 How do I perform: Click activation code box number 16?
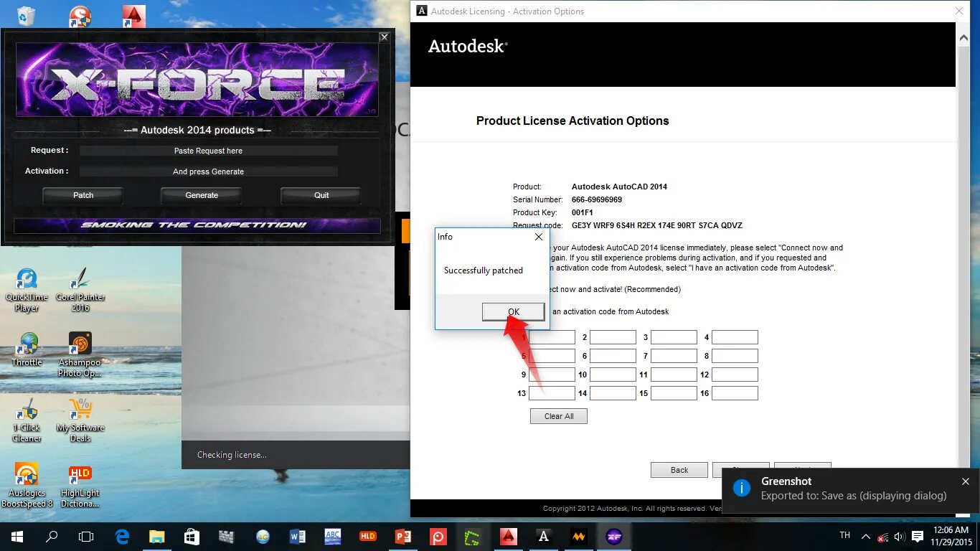pos(735,393)
